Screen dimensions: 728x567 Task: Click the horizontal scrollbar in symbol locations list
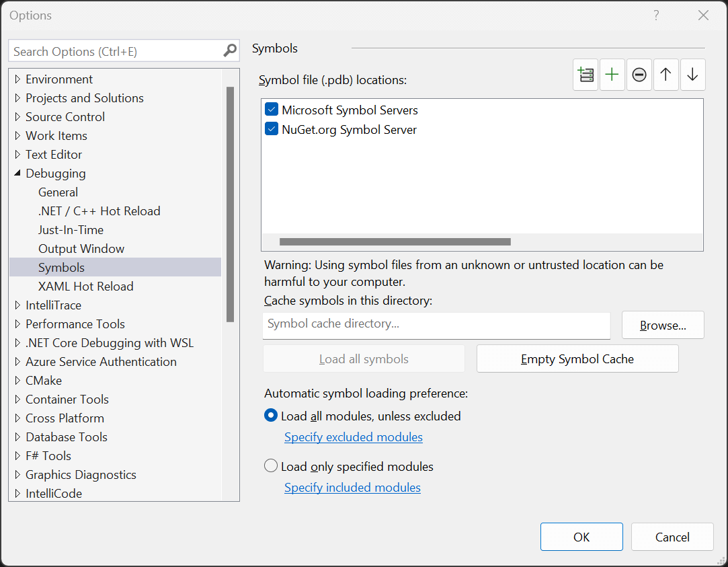pyautogui.click(x=395, y=242)
